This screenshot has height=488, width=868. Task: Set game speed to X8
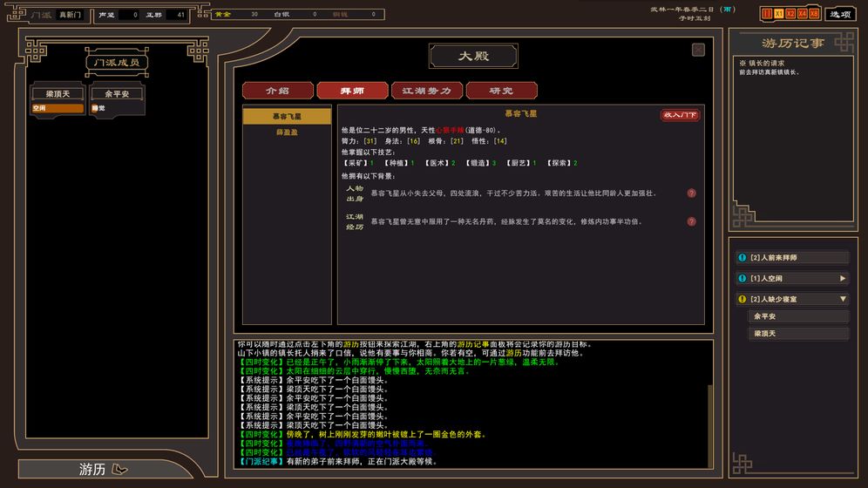[x=814, y=14]
